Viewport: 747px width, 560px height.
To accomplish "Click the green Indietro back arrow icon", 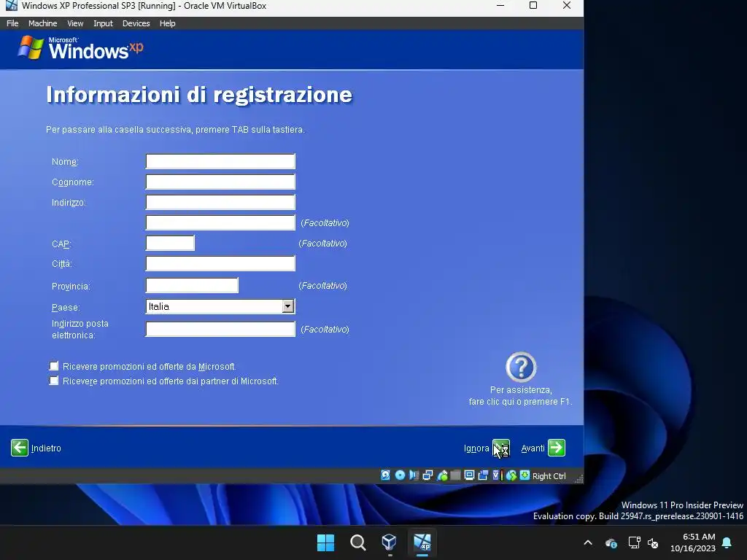I will coord(20,448).
